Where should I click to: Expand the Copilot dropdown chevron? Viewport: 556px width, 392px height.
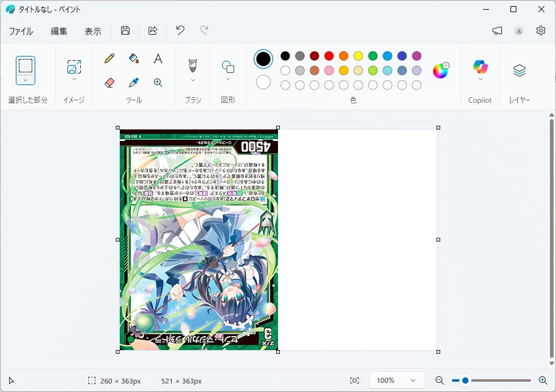[x=480, y=80]
